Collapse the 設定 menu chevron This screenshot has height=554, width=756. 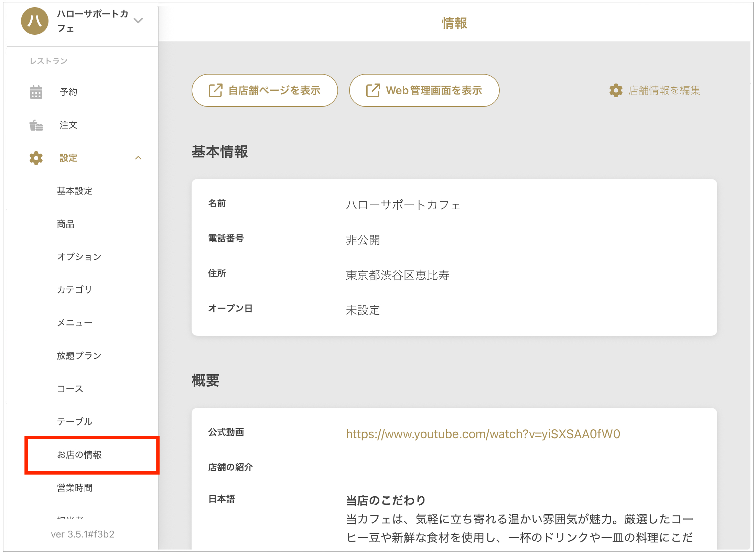[x=138, y=158]
